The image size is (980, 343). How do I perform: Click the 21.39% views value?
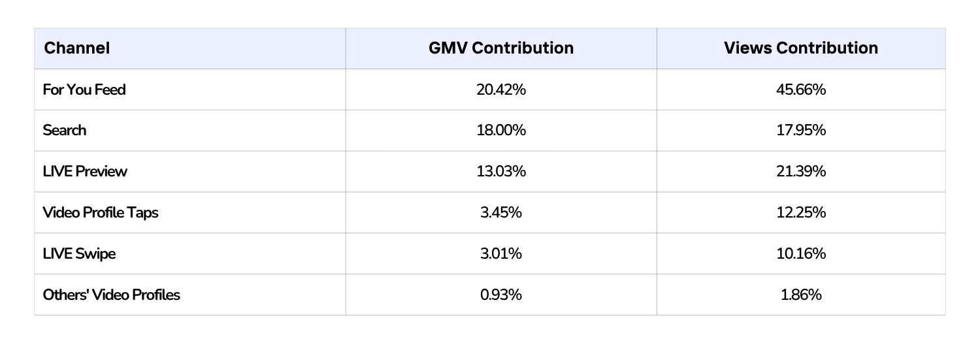(801, 171)
